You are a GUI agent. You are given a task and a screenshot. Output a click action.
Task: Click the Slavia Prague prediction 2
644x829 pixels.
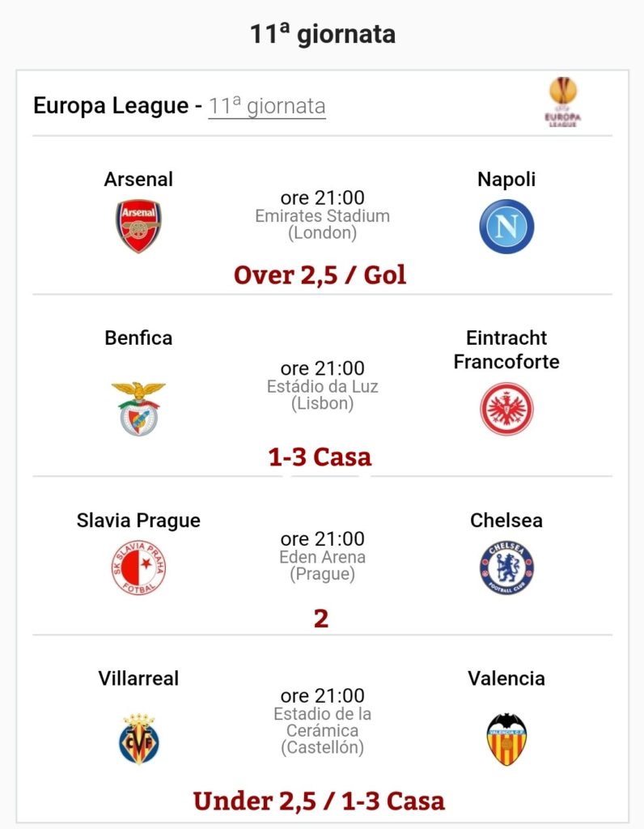[320, 618]
